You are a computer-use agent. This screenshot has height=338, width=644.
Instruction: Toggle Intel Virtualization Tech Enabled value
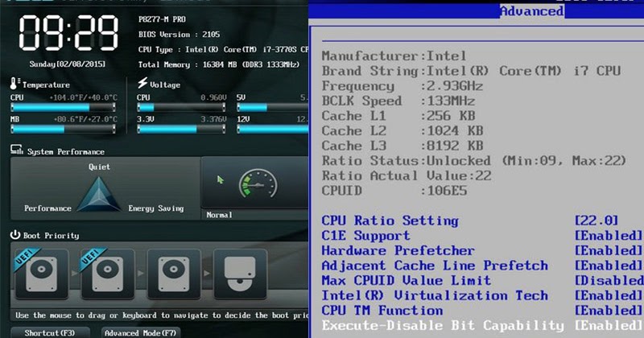coord(608,295)
